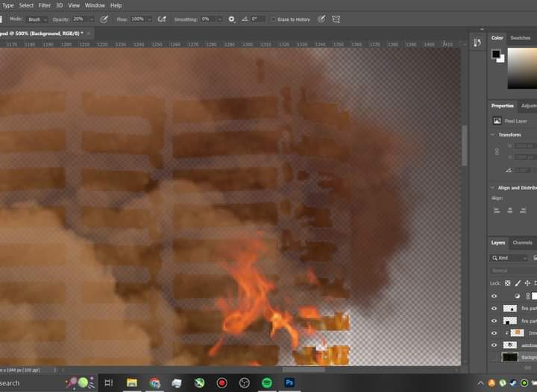Hide the clipped orange layer

tap(494, 333)
